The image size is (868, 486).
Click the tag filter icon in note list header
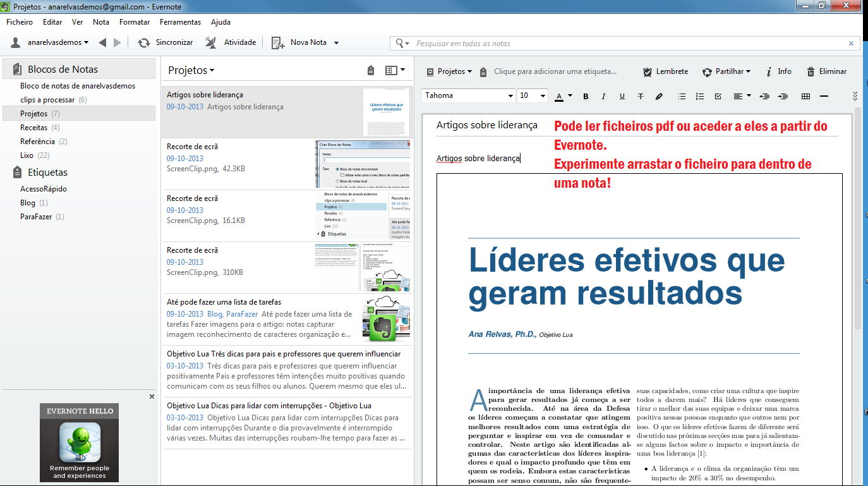[371, 70]
